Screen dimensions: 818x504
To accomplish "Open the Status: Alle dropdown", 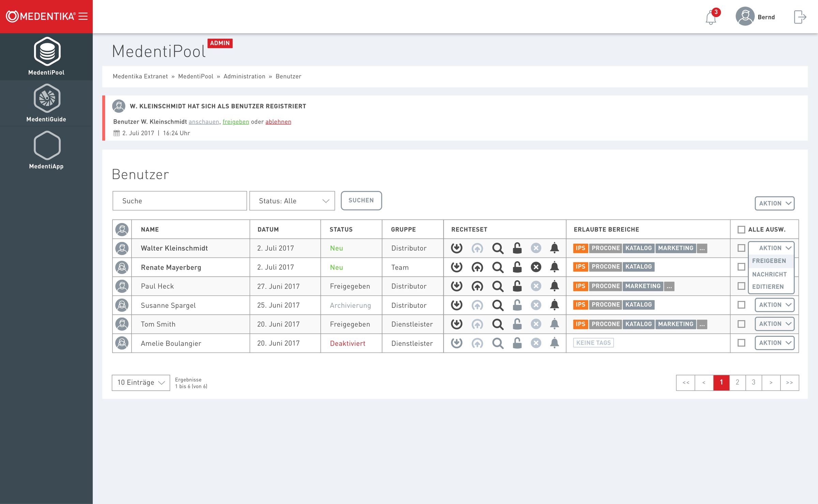I will point(292,201).
